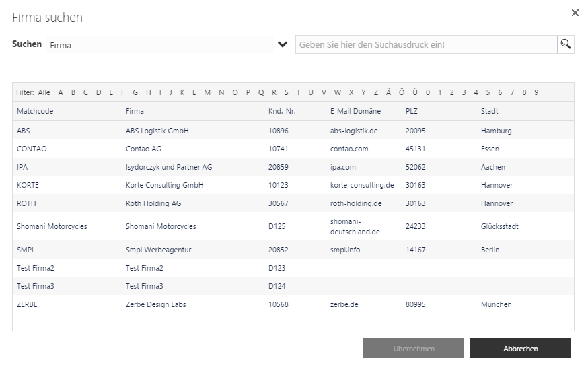Select Shomani Motorcycles in Firma column
The width and height of the screenshot is (588, 379).
click(x=161, y=226)
